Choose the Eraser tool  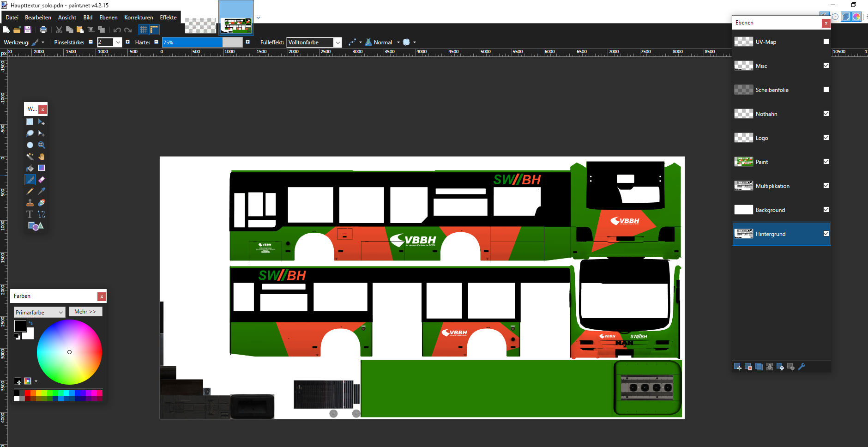pos(42,180)
